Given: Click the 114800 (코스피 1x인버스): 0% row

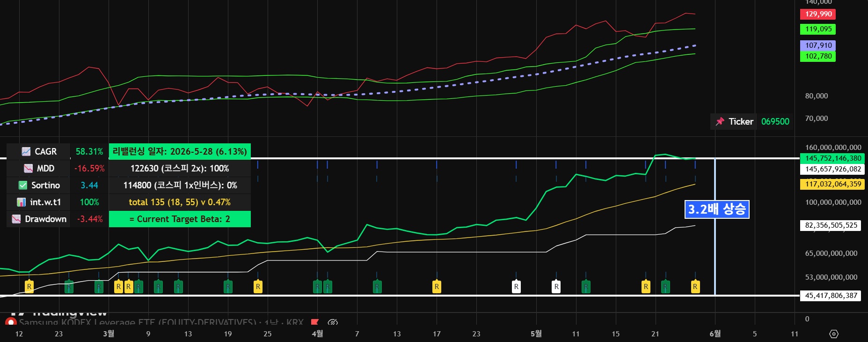Looking at the screenshot, I should [x=180, y=185].
